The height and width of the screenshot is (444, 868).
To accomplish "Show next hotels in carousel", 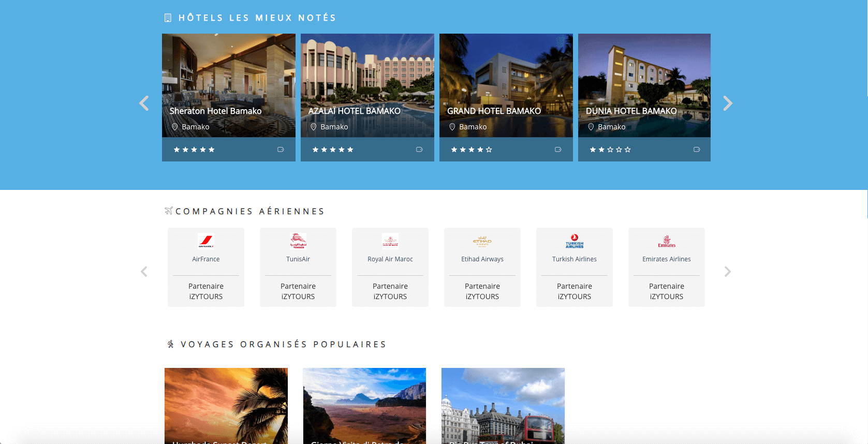I will pos(728,103).
